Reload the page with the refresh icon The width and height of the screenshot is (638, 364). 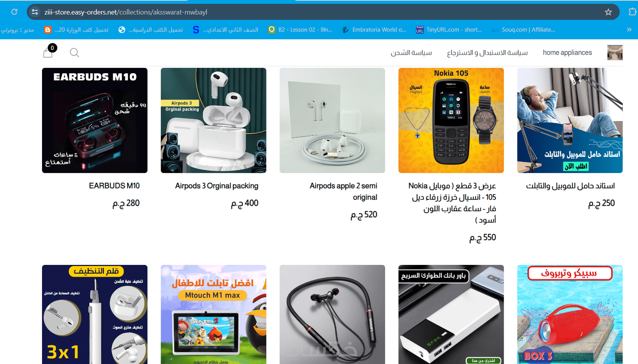pos(14,12)
